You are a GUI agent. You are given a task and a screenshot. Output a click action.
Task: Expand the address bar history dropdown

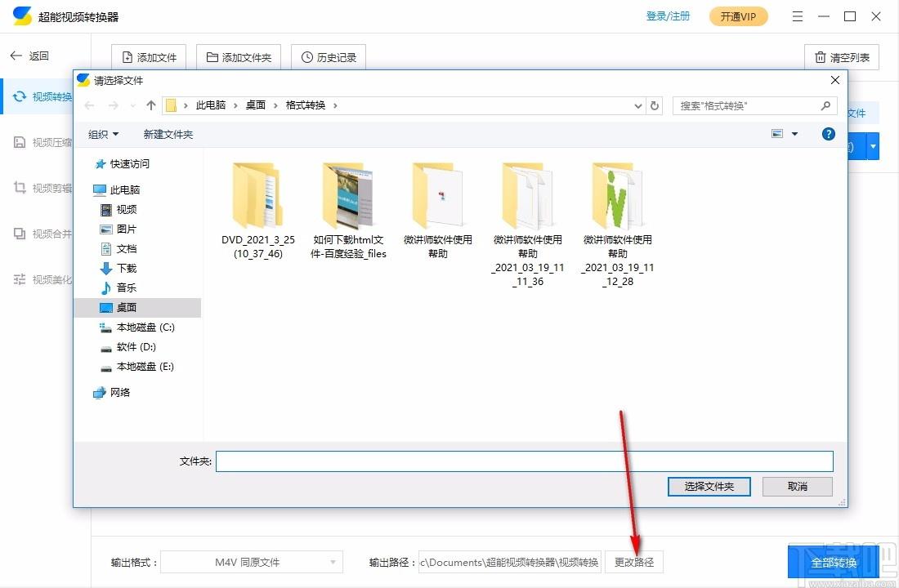[x=638, y=105]
